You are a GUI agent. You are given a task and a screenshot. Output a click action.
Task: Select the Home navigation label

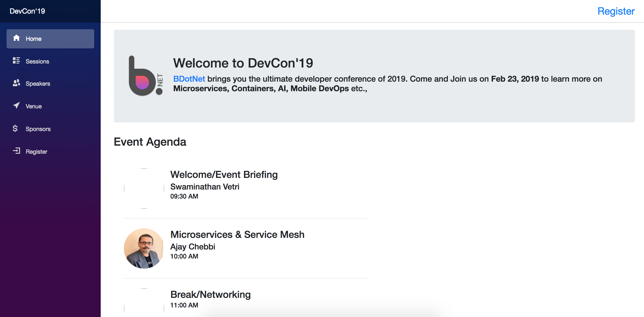coord(33,39)
